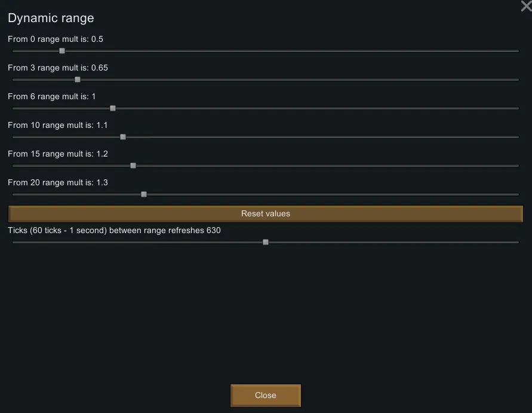This screenshot has height=413, width=532.
Task: Select the From 6 range mult slider handle
Action: click(x=113, y=108)
